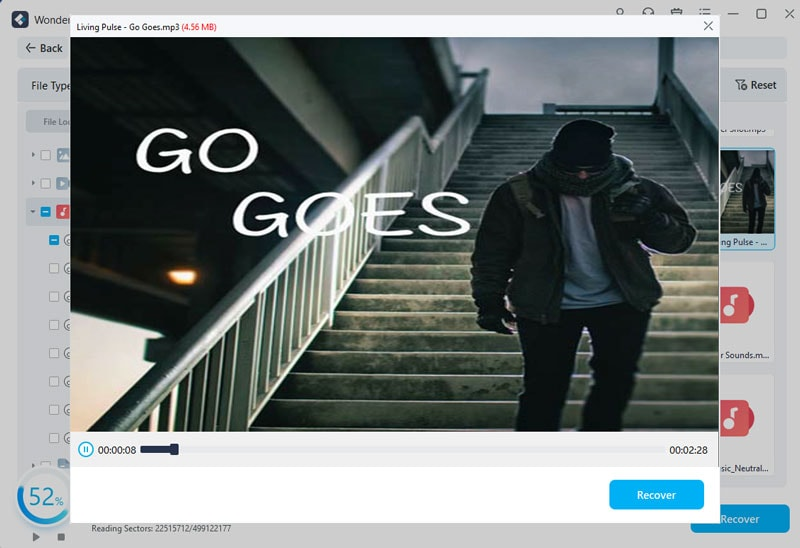Expand the video category tree arrow

33,183
